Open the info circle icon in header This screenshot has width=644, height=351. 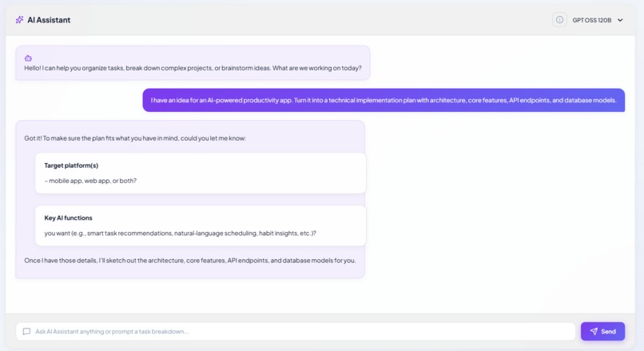559,20
